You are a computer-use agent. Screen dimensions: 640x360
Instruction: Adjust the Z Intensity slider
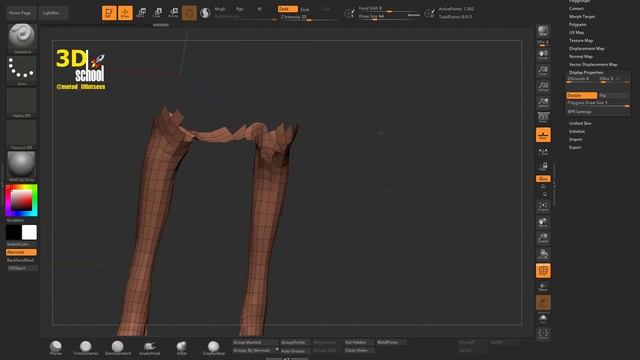click(309, 17)
